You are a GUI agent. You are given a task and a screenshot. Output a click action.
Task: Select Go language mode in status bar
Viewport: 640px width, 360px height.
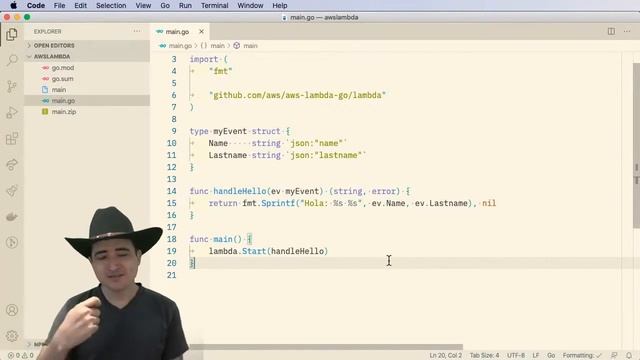551,356
